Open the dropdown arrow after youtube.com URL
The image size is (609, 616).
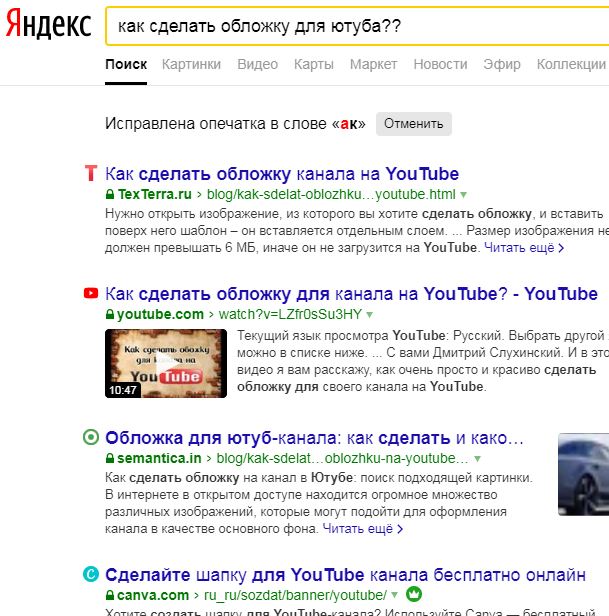pyautogui.click(x=370, y=315)
